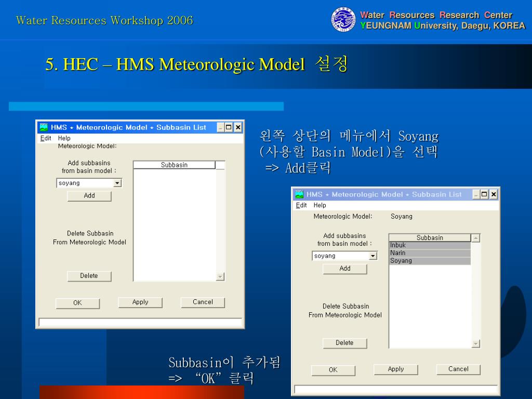
Task: Click Apply in the left Subbasin List window
Action: (140, 302)
